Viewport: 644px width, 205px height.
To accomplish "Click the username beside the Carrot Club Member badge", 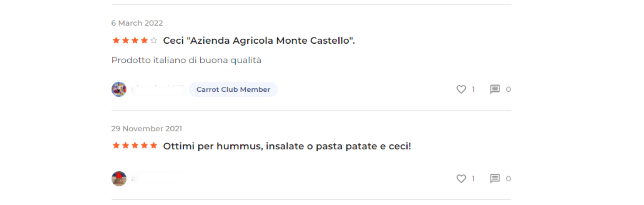I will pos(158,89).
